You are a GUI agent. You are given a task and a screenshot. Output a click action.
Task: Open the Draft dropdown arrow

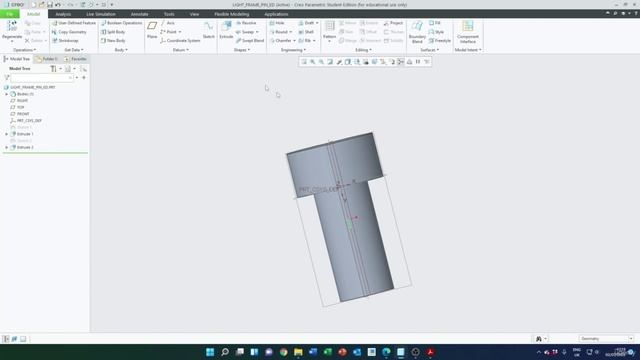click(317, 23)
